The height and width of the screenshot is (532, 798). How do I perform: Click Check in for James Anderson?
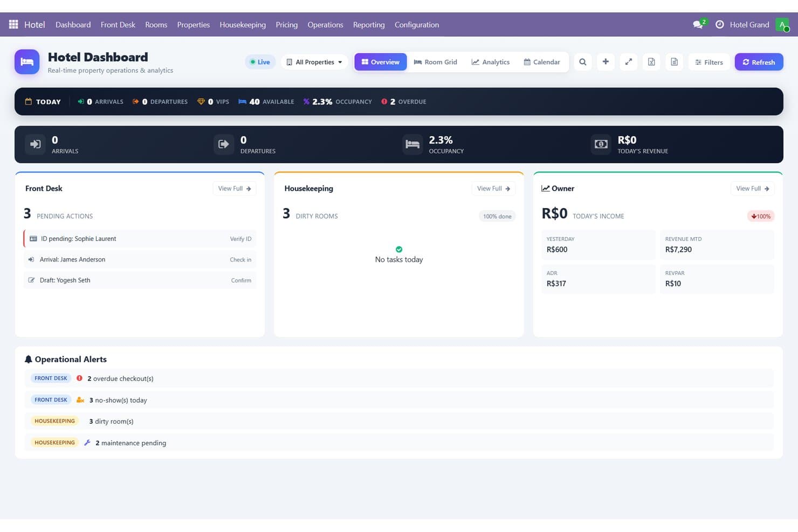tap(240, 260)
